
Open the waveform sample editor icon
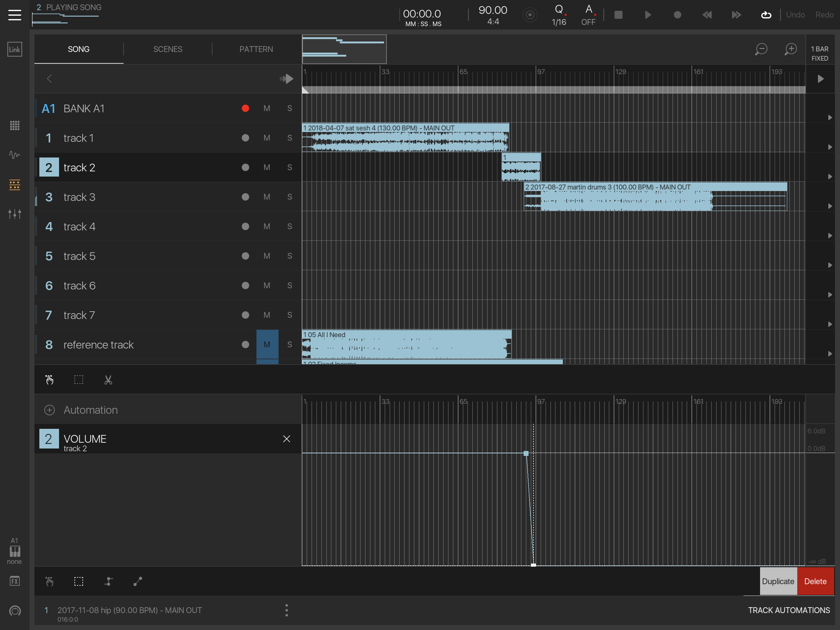tap(14, 155)
